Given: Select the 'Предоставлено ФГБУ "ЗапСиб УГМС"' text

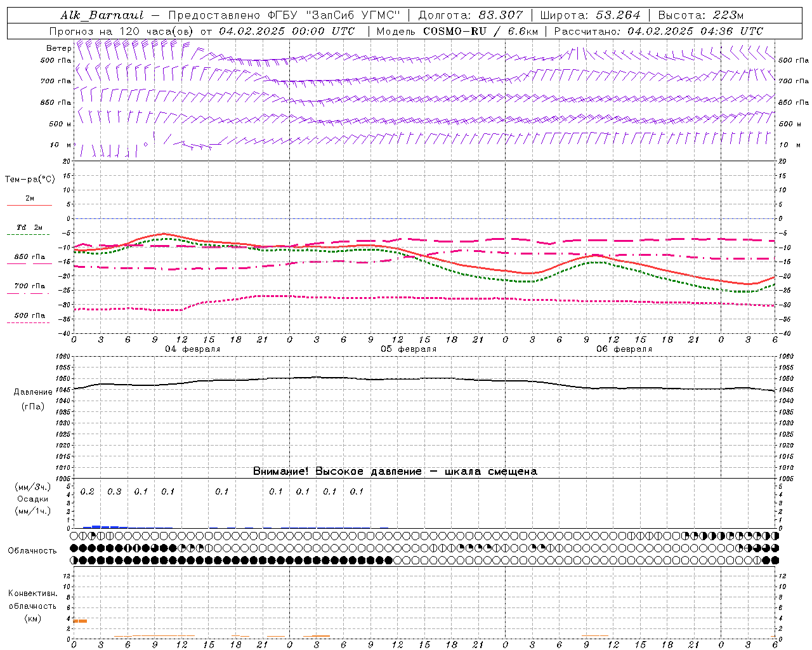Looking at the screenshot, I should point(285,15).
